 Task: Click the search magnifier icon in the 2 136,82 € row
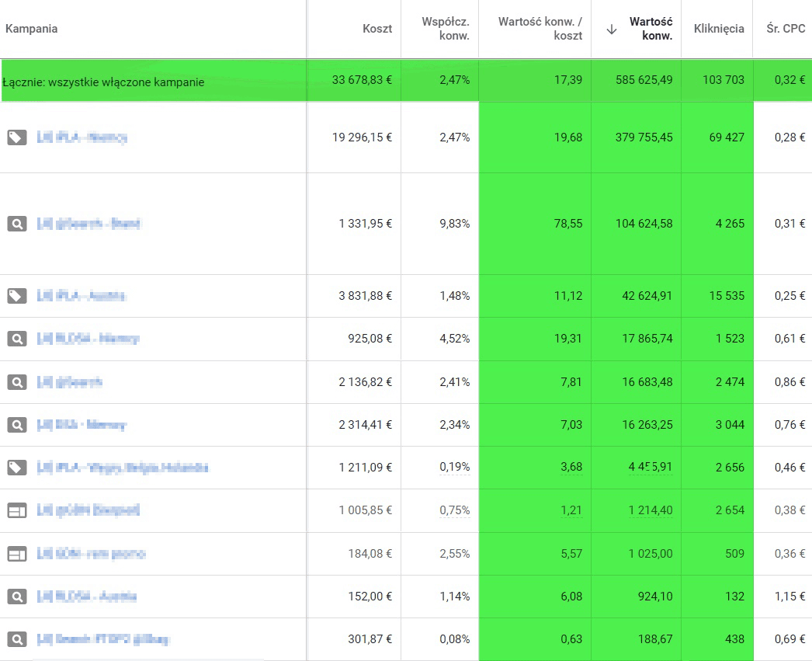[x=16, y=382]
